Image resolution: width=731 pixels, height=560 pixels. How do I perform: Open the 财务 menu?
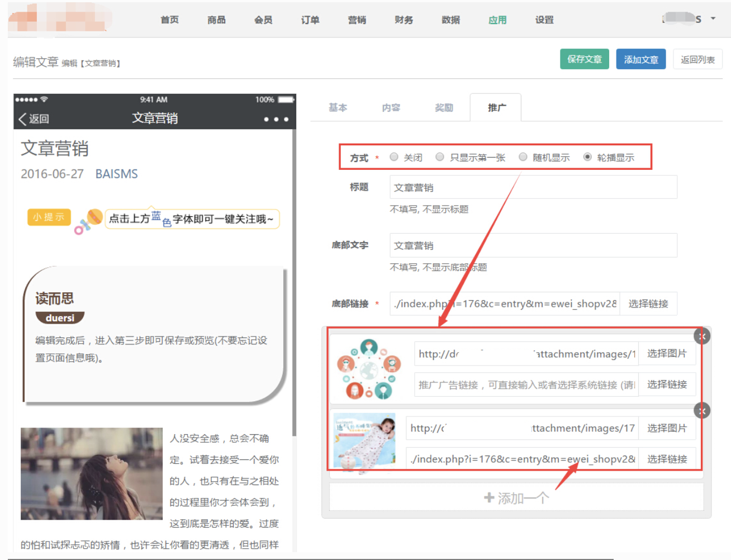click(404, 20)
